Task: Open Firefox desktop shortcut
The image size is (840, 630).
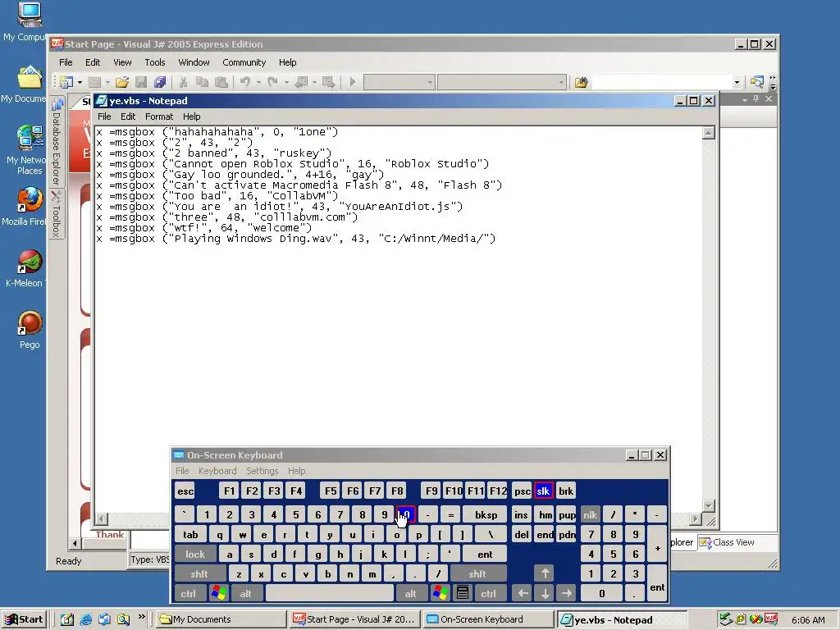Action: [30, 206]
